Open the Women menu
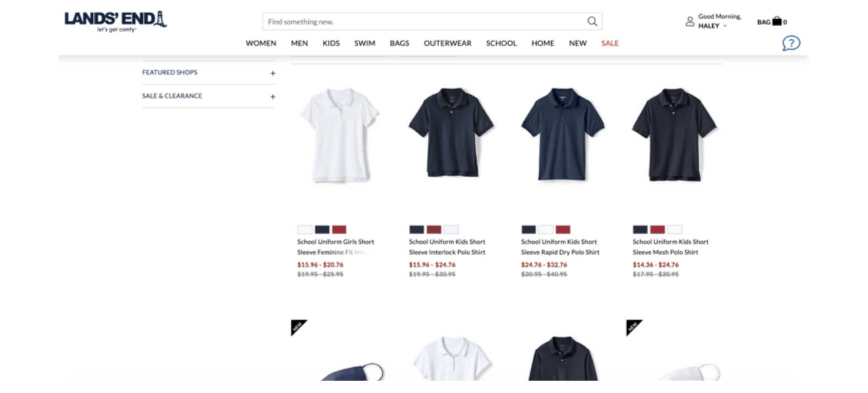This screenshot has width=868, height=393. click(x=261, y=43)
